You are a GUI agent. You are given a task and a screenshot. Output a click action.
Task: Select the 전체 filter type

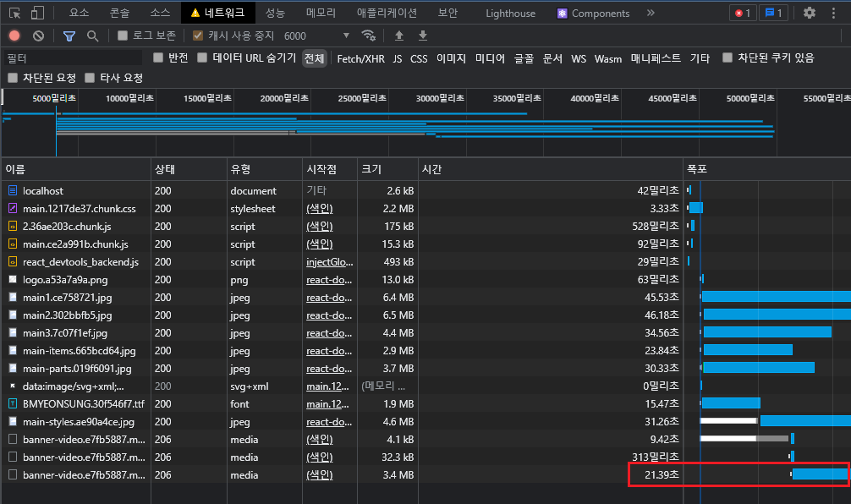coord(314,58)
